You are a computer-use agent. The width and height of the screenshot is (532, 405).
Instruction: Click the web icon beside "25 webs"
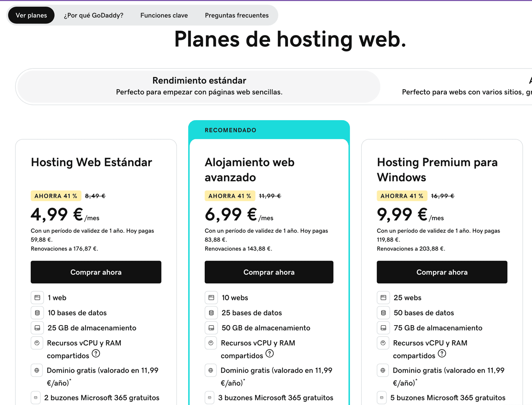pos(383,297)
